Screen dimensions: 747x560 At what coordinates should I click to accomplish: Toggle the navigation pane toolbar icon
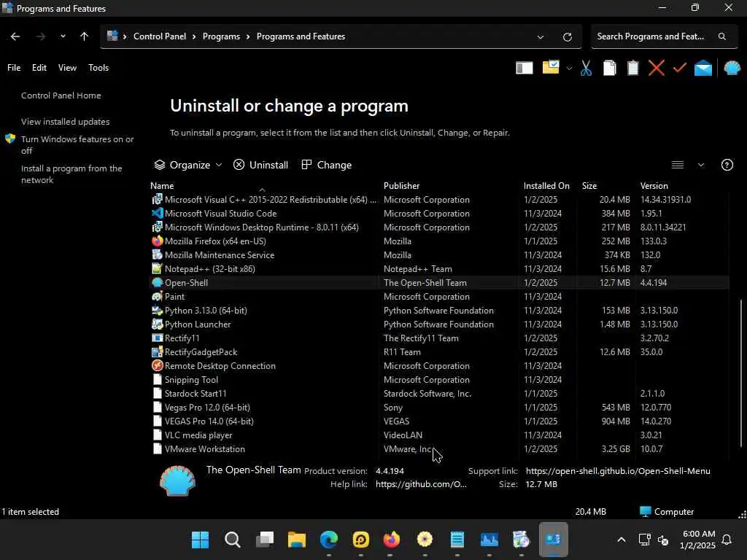pos(524,68)
